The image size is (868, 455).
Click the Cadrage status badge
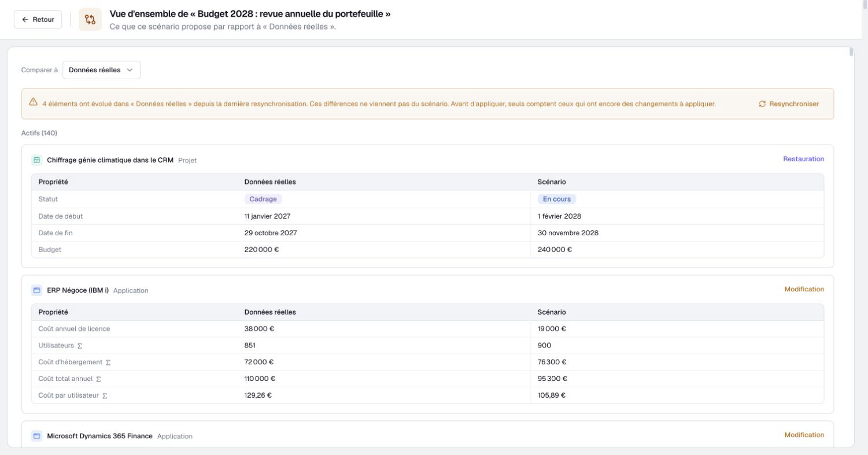coord(263,199)
